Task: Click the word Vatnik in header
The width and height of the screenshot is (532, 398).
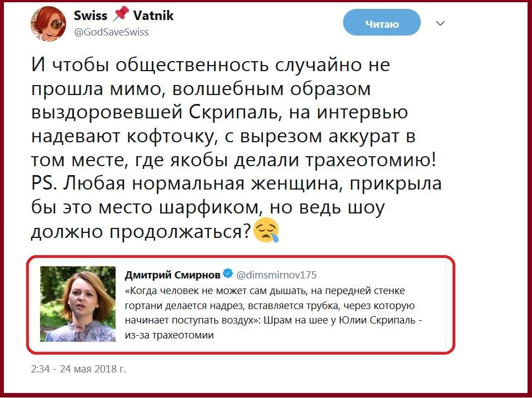Action: (153, 15)
